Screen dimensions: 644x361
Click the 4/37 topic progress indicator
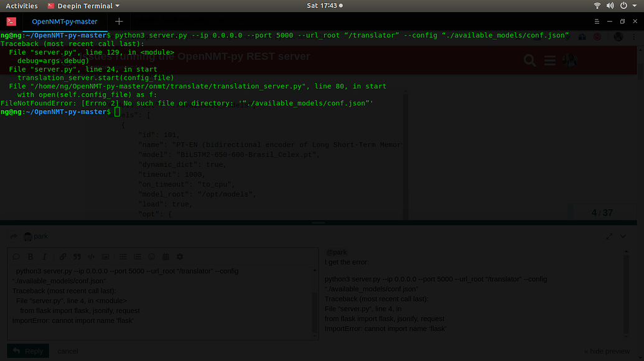point(603,212)
